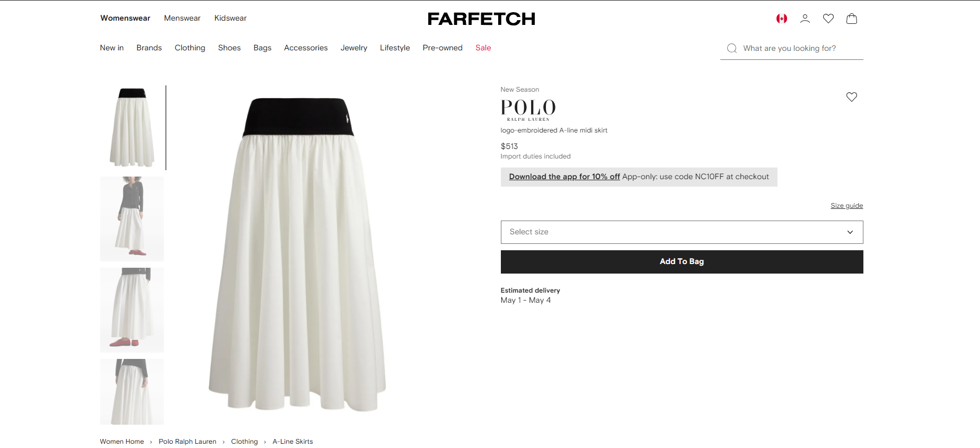Open the Size guide link
Screen dimensions: 980x448
(846, 206)
